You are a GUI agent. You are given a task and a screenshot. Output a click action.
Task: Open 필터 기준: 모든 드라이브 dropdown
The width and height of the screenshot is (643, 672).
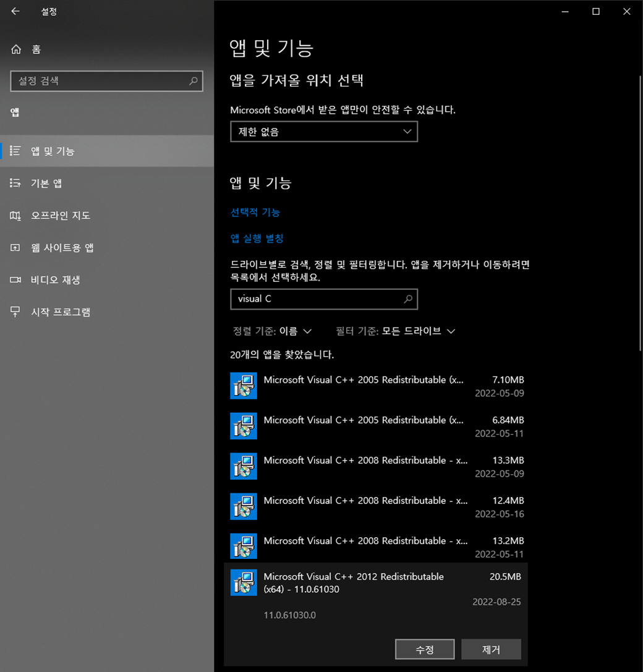(395, 331)
